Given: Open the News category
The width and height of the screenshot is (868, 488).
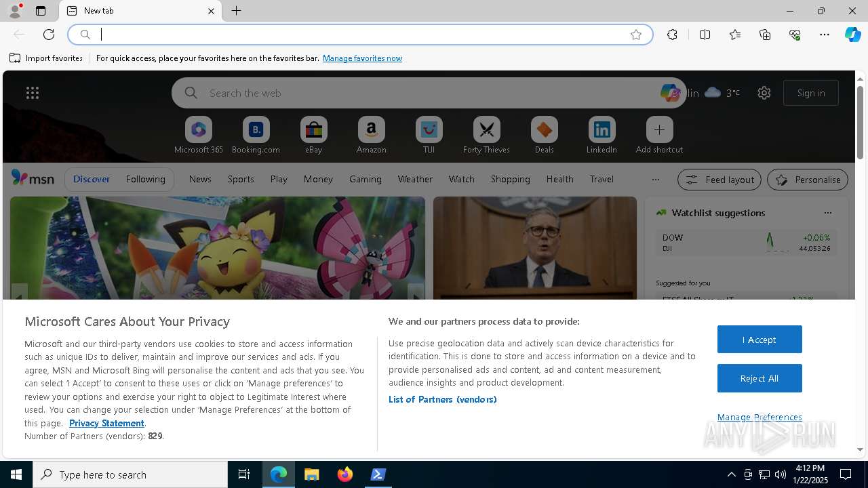Looking at the screenshot, I should tap(200, 179).
